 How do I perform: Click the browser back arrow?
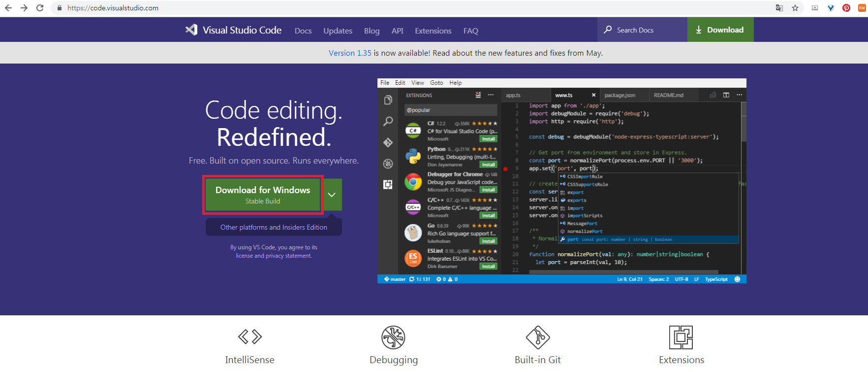[x=8, y=8]
